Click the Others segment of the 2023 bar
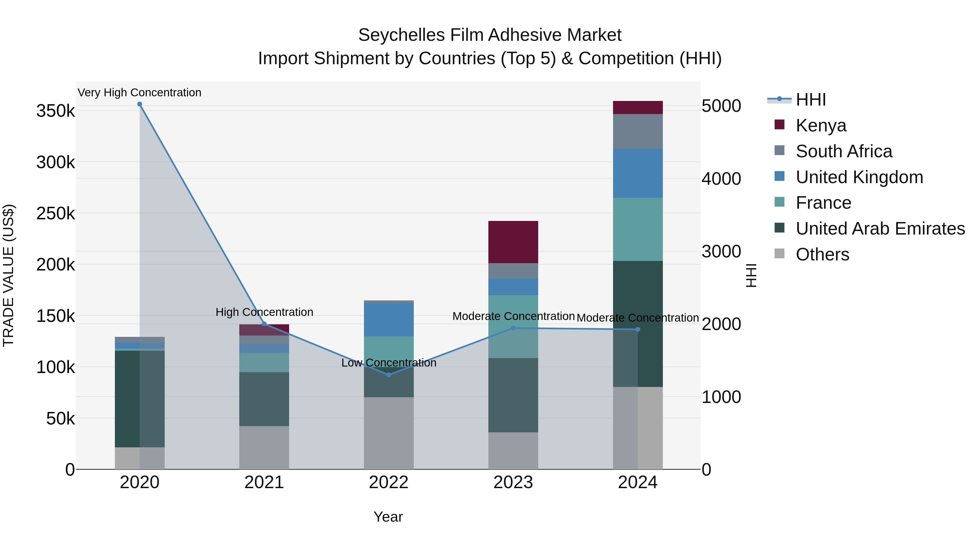The image size is (980, 551). (x=513, y=451)
